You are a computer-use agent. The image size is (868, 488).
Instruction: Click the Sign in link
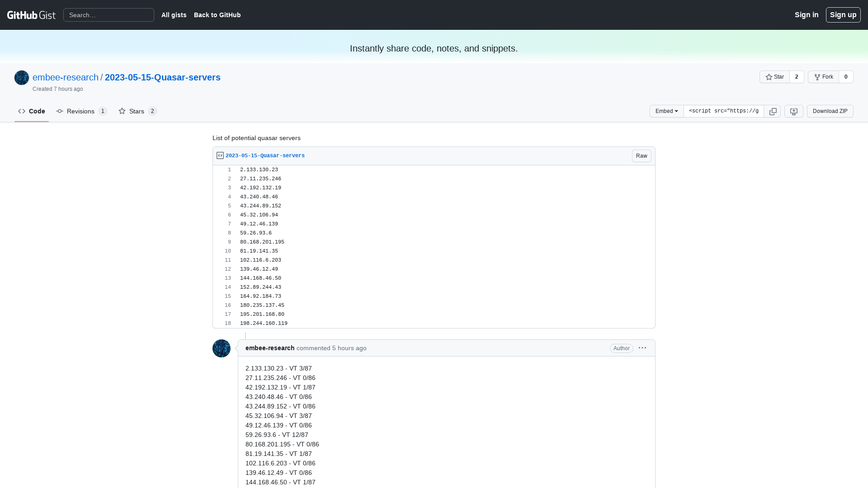[x=807, y=14]
